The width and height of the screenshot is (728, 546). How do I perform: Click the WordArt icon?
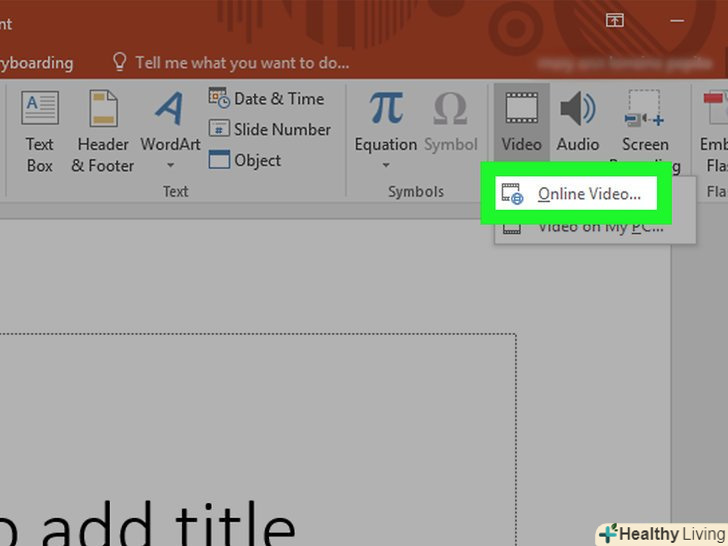170,109
